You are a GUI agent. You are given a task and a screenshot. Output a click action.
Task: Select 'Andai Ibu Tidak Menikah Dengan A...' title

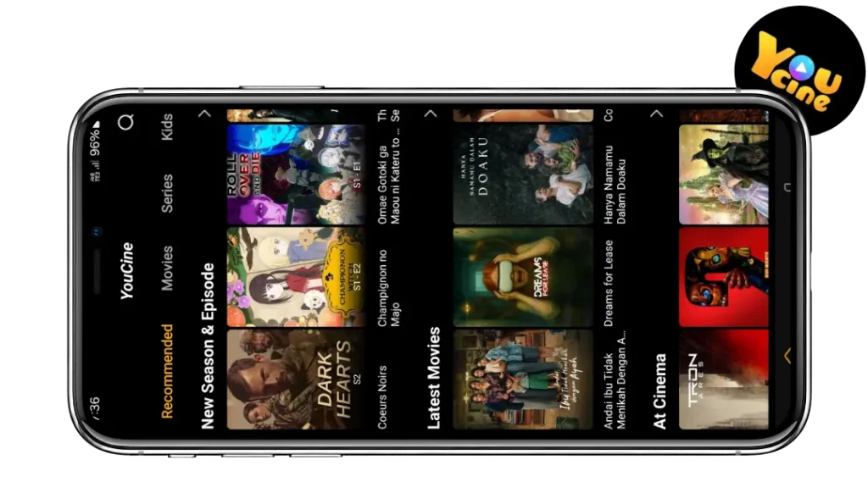click(x=615, y=380)
